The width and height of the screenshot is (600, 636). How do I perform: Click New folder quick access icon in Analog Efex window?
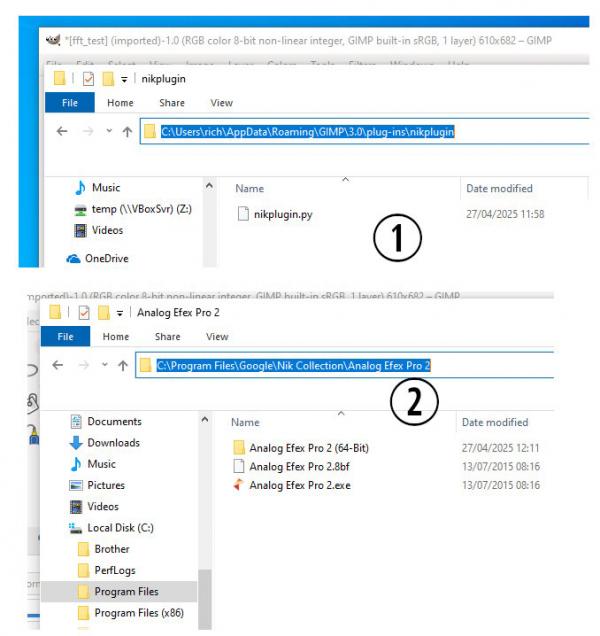tap(104, 312)
